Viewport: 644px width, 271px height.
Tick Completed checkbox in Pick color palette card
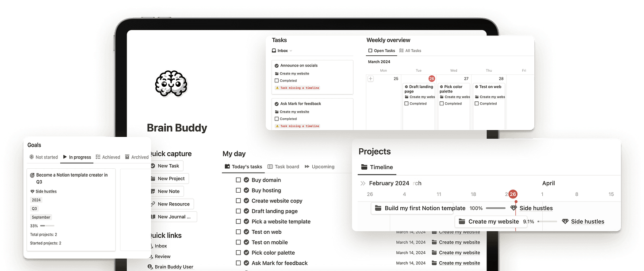tap(442, 104)
